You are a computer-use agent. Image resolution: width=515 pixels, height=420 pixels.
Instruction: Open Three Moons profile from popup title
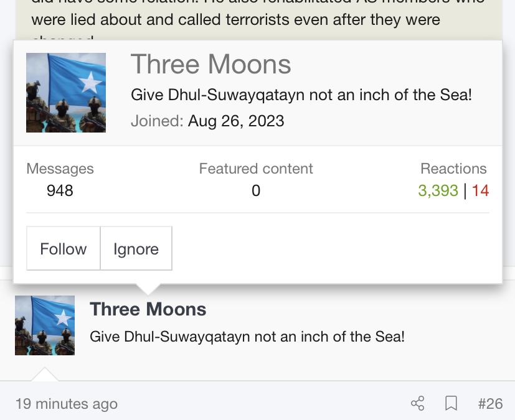(211, 64)
